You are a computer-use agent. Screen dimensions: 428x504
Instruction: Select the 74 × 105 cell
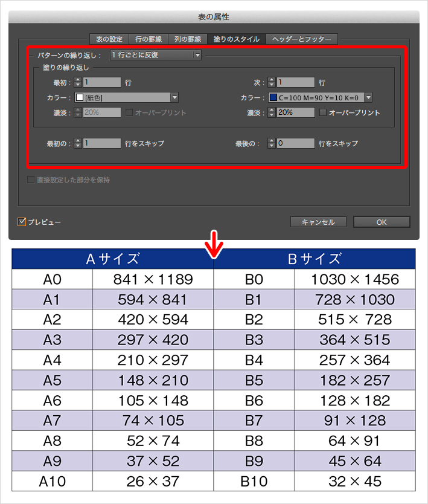[153, 421]
